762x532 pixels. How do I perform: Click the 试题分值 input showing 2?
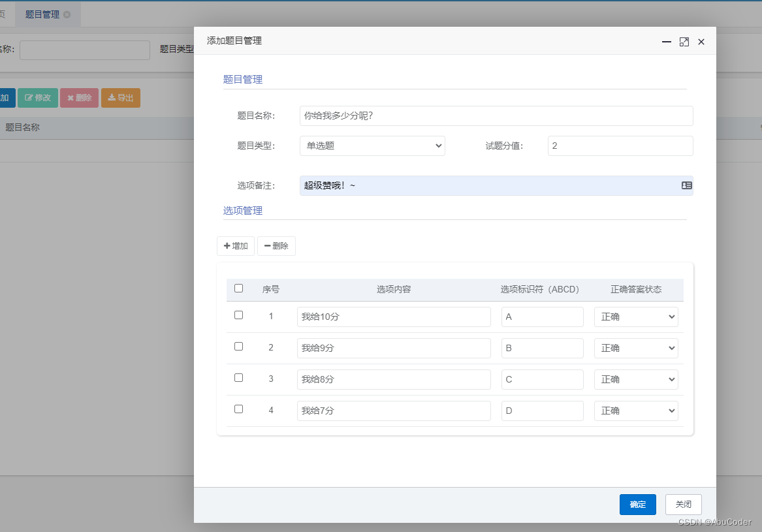(x=620, y=146)
